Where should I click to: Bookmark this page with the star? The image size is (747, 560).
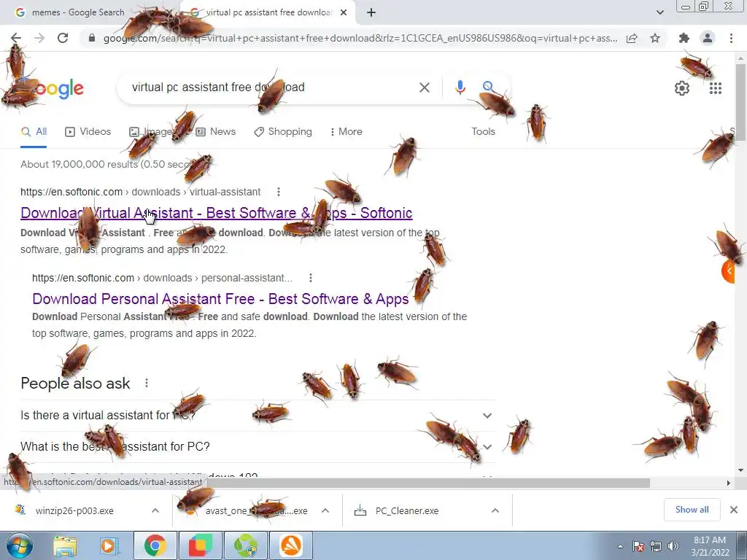point(655,38)
